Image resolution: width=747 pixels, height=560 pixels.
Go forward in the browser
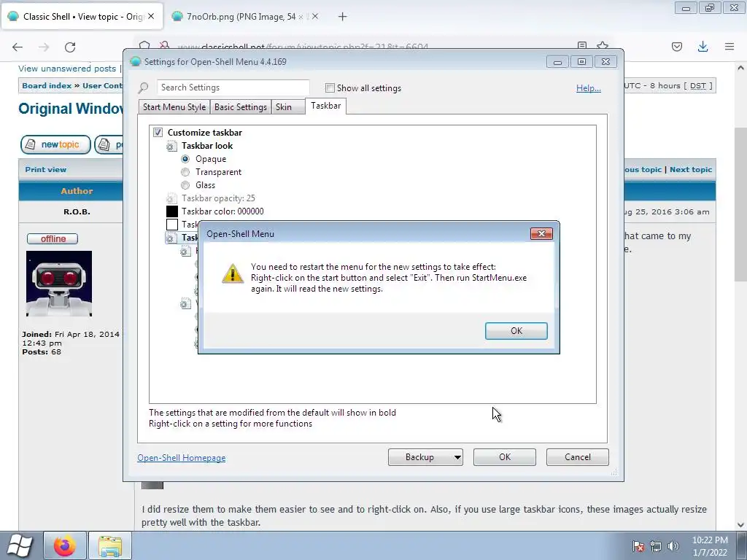point(44,47)
